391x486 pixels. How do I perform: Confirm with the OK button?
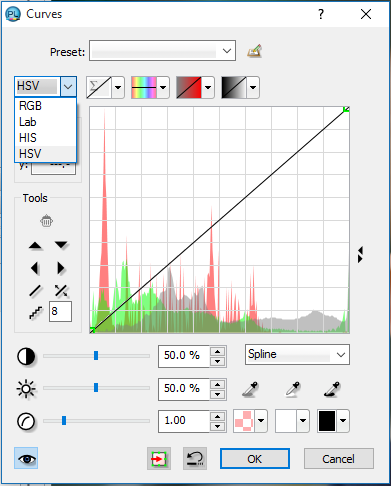255,459
